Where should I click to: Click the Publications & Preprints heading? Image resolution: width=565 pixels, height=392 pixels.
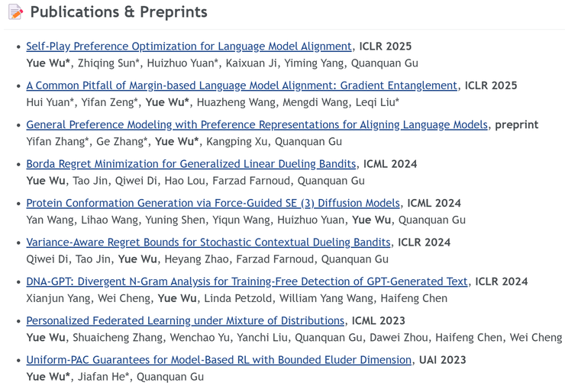click(118, 12)
